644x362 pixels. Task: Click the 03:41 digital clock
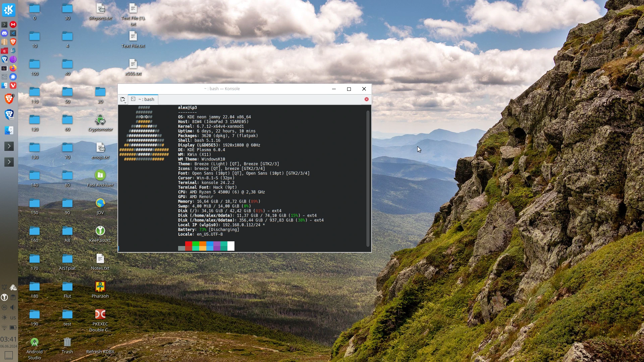pos(9,339)
